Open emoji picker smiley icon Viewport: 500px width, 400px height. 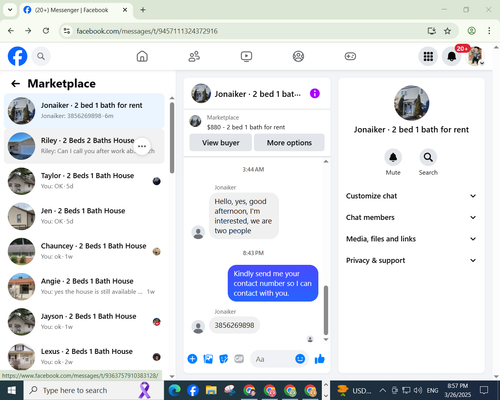pos(300,359)
